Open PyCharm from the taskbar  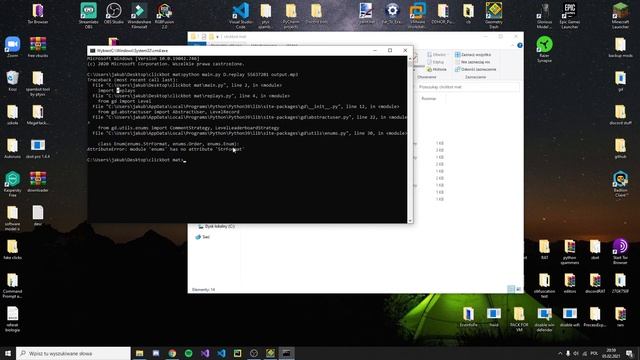[238, 353]
